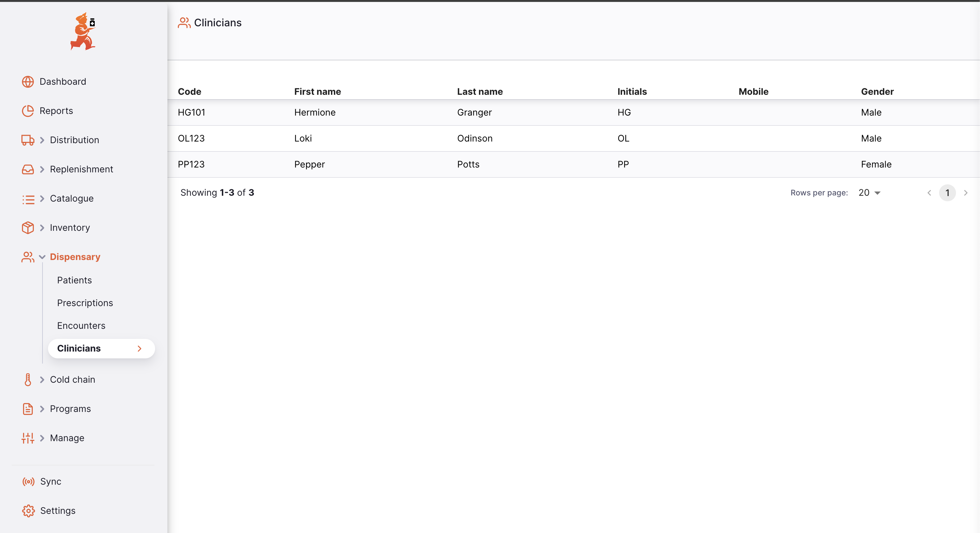Expand the Programs menu chevron
Viewport: 980px width, 533px height.
coord(42,409)
